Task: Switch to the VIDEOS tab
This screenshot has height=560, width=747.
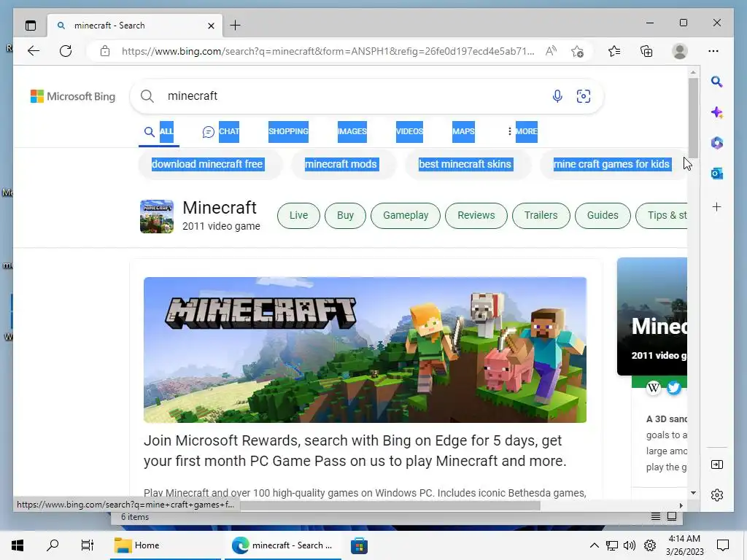Action: coord(409,131)
